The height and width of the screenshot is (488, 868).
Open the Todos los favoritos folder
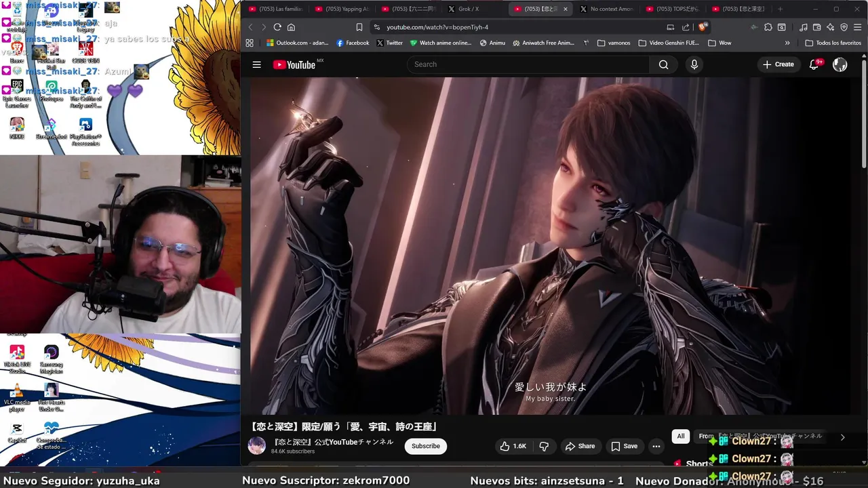(x=833, y=43)
